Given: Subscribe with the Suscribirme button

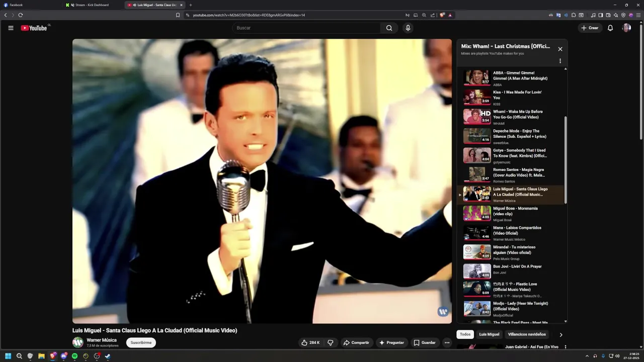Looking at the screenshot, I should coord(141,342).
